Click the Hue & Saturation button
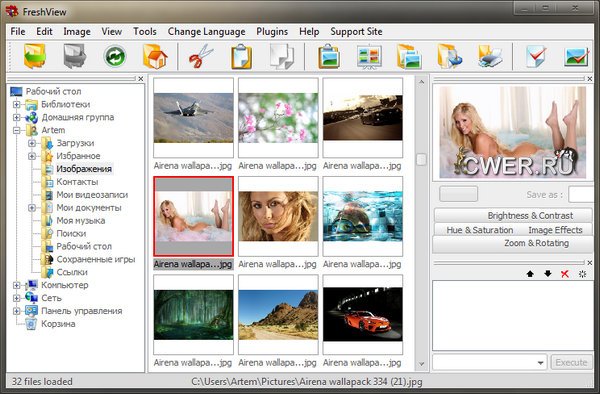600x394 pixels. pos(480,230)
